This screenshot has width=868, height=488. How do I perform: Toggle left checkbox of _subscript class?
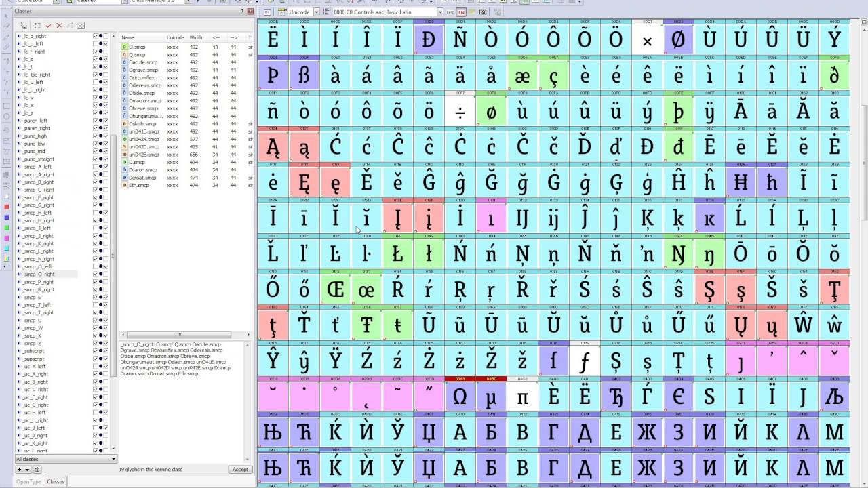(x=96, y=351)
